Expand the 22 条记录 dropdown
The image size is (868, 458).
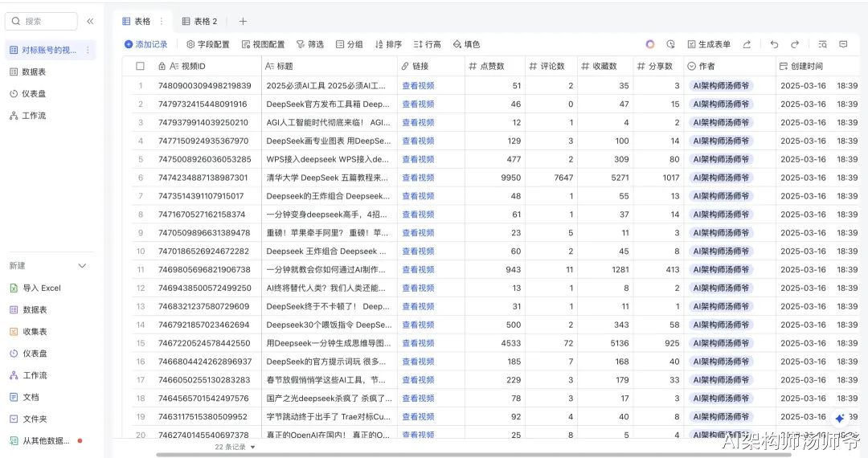pyautogui.click(x=235, y=447)
